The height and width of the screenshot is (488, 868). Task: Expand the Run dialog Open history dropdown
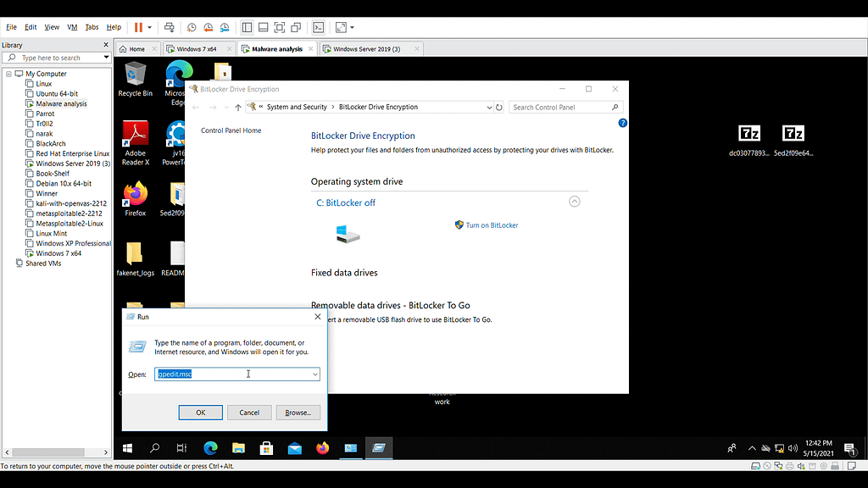click(315, 374)
